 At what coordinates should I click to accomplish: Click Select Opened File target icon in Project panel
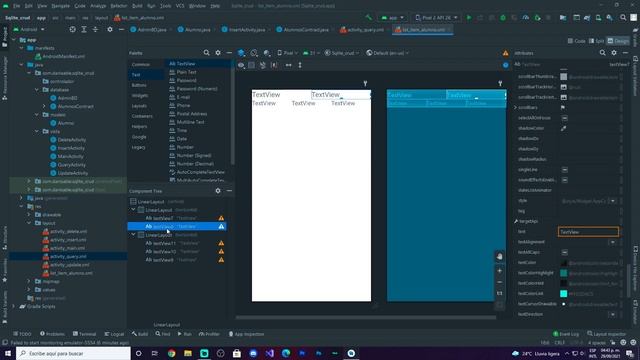tap(72, 29)
